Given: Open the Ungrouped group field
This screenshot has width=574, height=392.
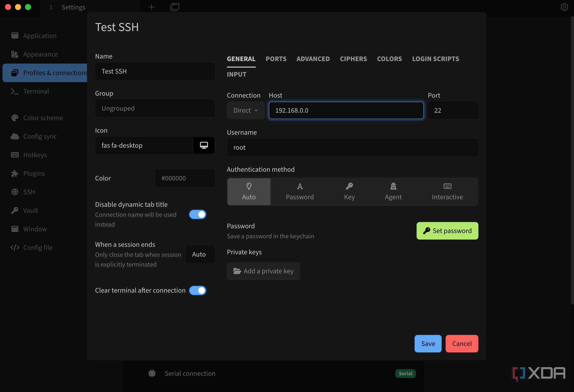Looking at the screenshot, I should (x=155, y=108).
